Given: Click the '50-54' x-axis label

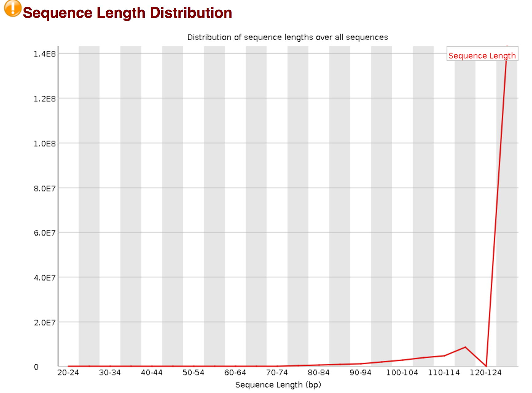Looking at the screenshot, I should coord(194,373).
